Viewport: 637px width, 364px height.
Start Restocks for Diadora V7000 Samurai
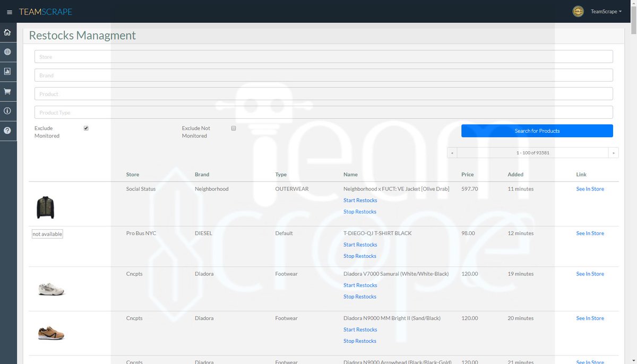[x=360, y=285]
